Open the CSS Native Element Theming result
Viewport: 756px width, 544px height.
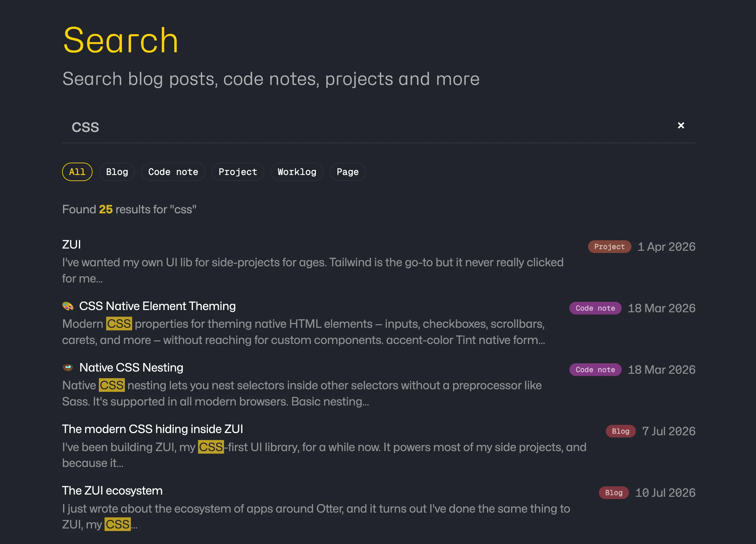(157, 306)
